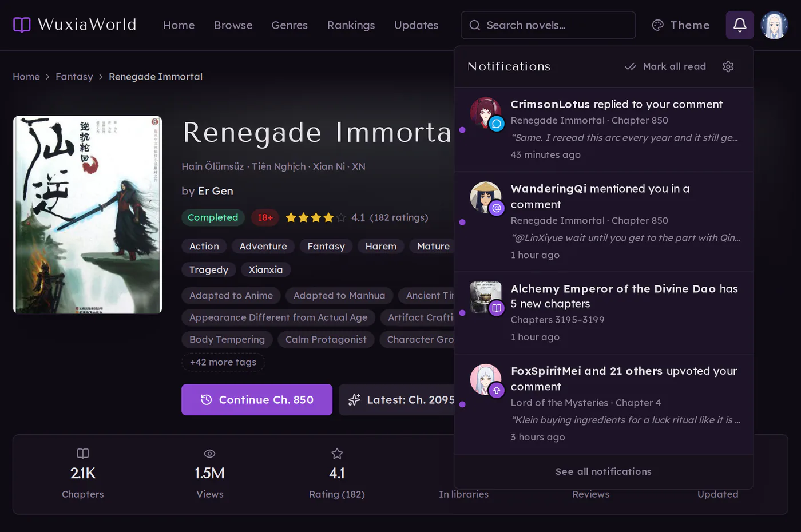Click FoxSpiritMei avatar in notifications

(486, 380)
